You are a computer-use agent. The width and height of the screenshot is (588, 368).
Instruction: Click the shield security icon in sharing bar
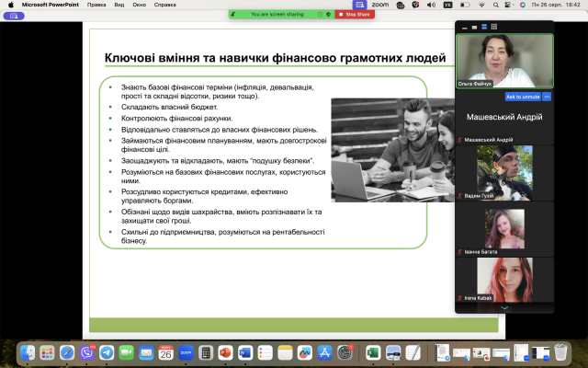tap(329, 15)
